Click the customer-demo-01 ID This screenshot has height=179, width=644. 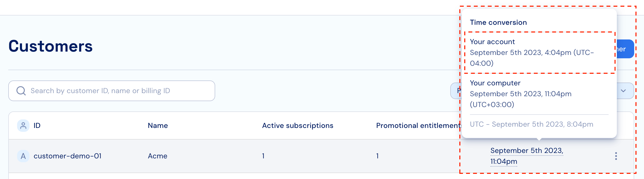click(x=68, y=156)
